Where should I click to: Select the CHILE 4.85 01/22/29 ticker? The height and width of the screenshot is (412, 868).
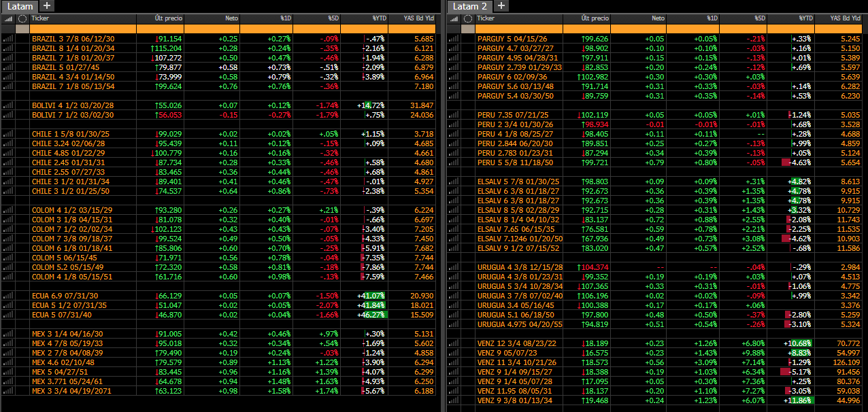(68, 153)
